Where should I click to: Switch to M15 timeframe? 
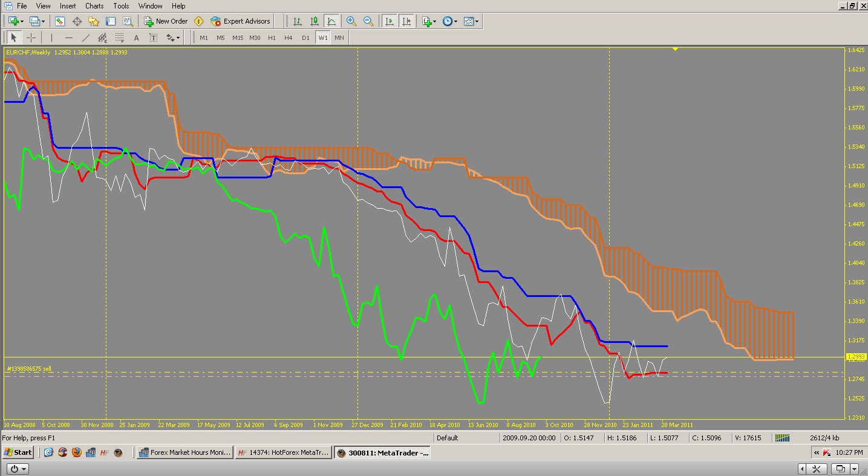pos(238,37)
